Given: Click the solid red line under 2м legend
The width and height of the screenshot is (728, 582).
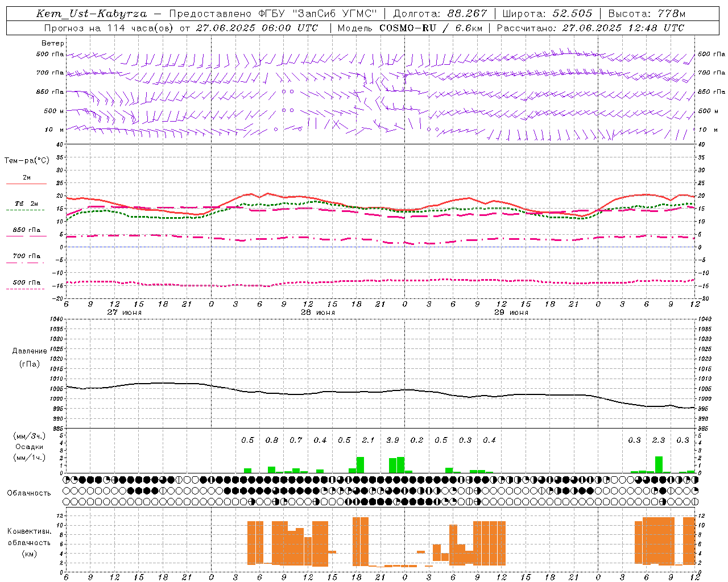Looking at the screenshot, I should pyautogui.click(x=26, y=184).
